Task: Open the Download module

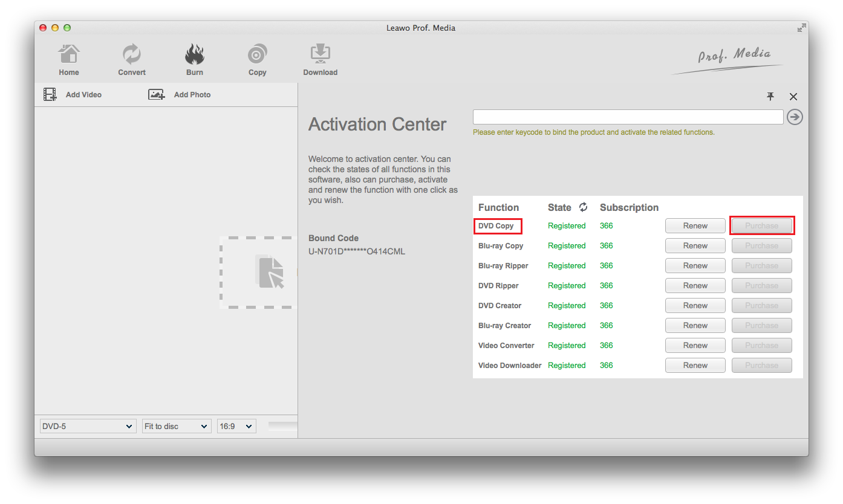Action: pyautogui.click(x=320, y=55)
